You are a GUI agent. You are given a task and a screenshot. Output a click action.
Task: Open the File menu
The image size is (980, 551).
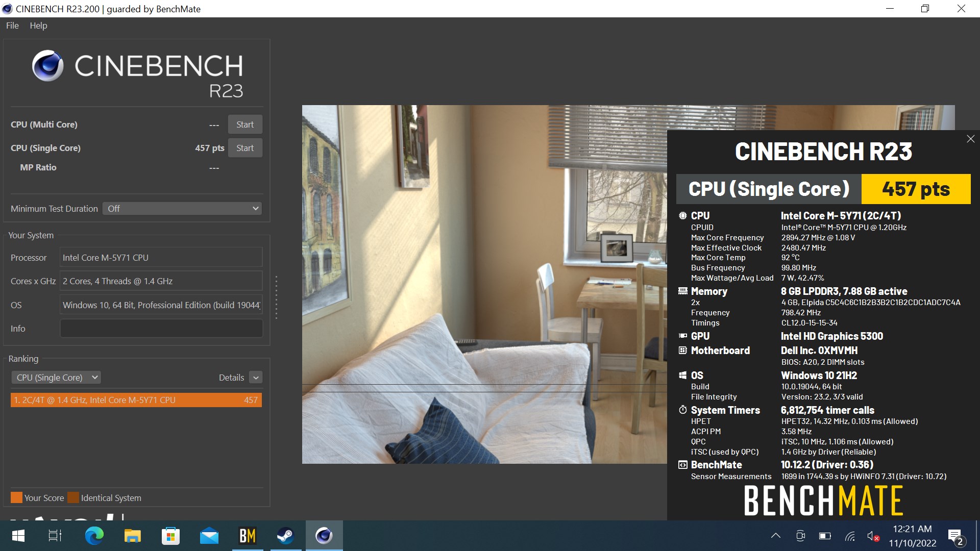click(x=12, y=26)
